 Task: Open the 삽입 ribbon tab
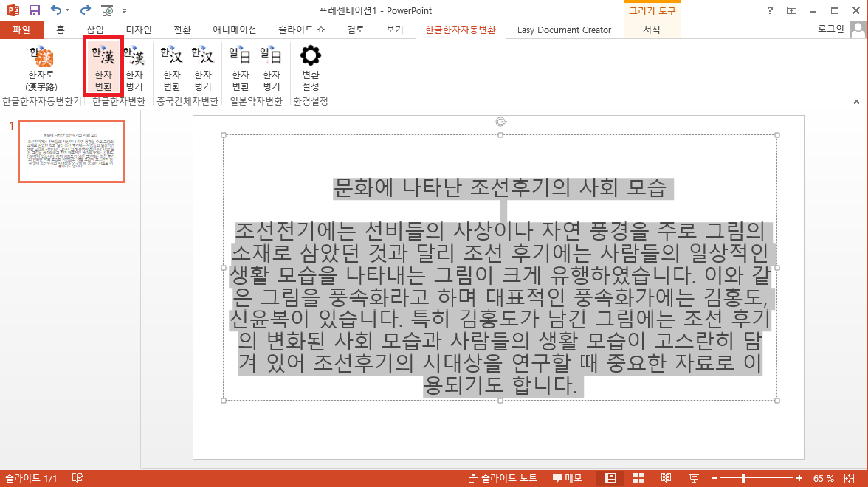[95, 30]
